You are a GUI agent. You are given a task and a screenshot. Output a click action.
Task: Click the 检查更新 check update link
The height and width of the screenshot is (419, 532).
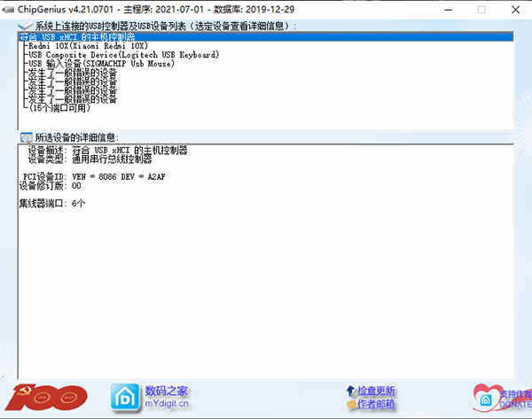376,391
